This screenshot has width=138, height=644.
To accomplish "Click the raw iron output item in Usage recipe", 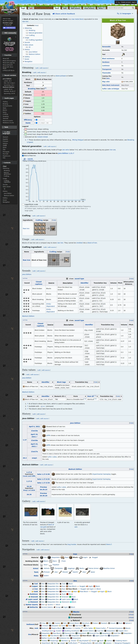I will pos(67,260).
